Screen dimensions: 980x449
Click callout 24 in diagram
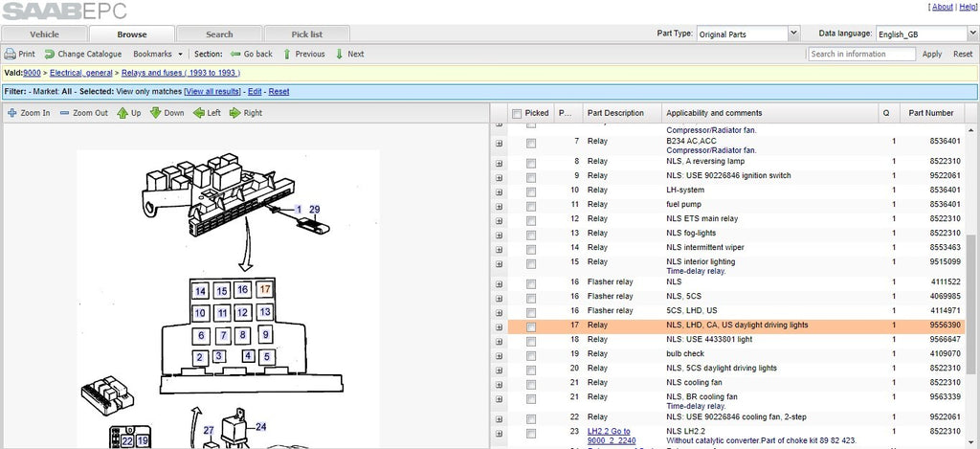pos(260,427)
